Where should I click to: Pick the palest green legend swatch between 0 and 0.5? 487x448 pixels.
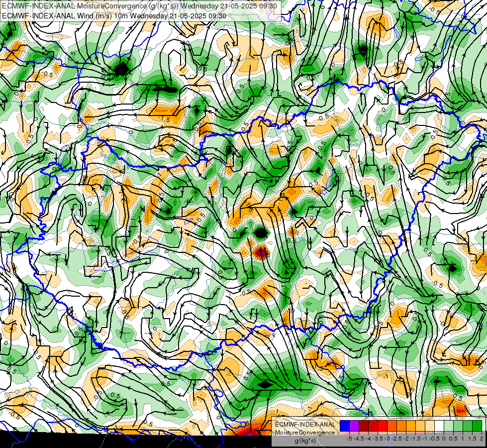coord(449,426)
